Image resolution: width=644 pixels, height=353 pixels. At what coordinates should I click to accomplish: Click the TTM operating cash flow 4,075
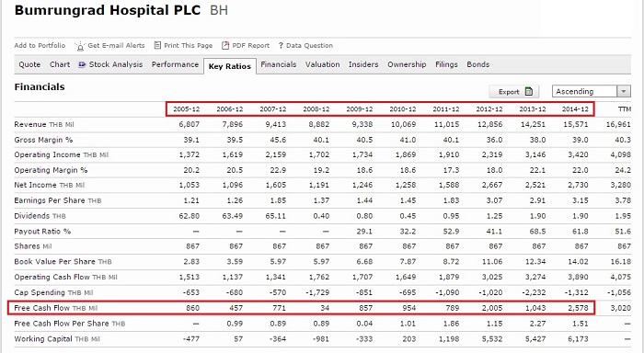tap(620, 277)
